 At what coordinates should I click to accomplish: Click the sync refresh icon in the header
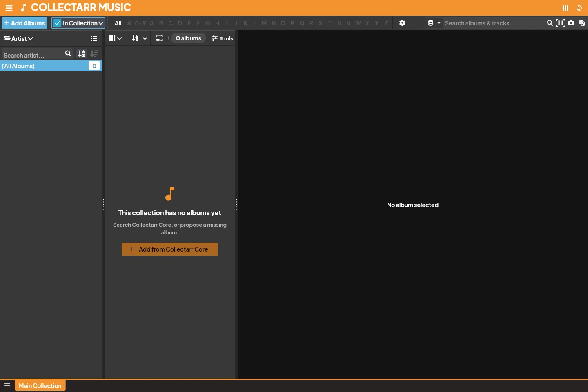tap(579, 8)
